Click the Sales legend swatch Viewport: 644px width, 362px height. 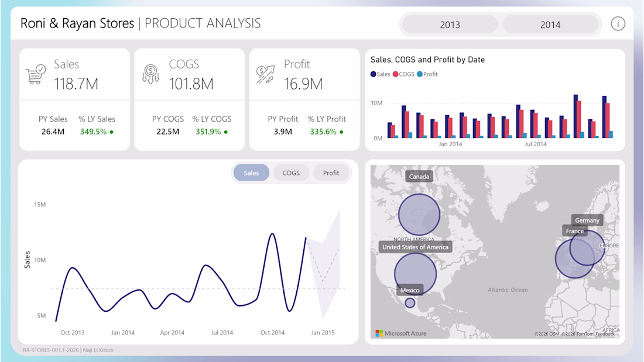coord(374,74)
